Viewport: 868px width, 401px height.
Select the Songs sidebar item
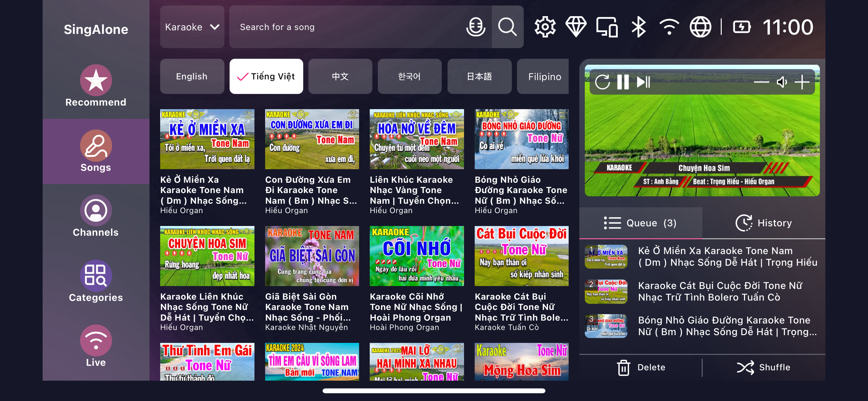click(x=96, y=151)
